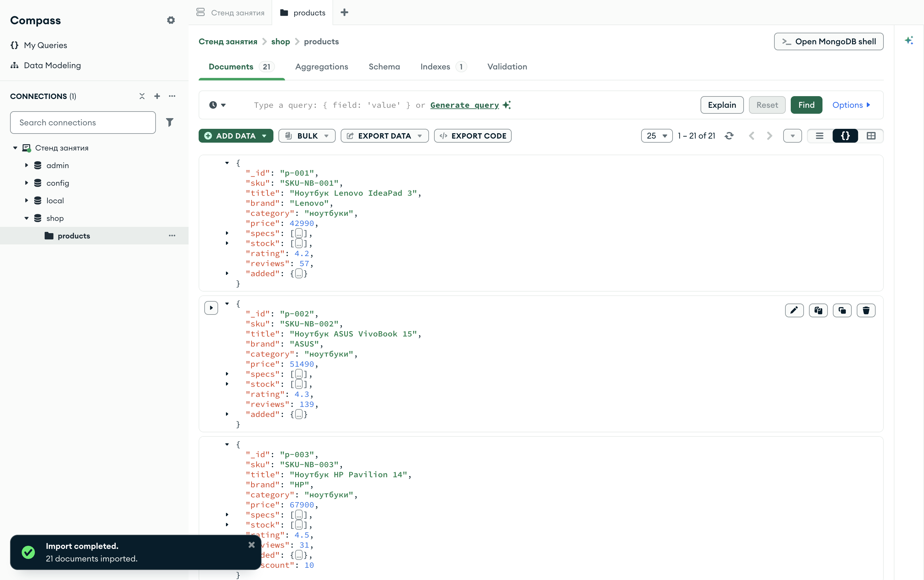Expand the specs array of p-001
The width and height of the screenshot is (924, 580).
pyautogui.click(x=227, y=233)
